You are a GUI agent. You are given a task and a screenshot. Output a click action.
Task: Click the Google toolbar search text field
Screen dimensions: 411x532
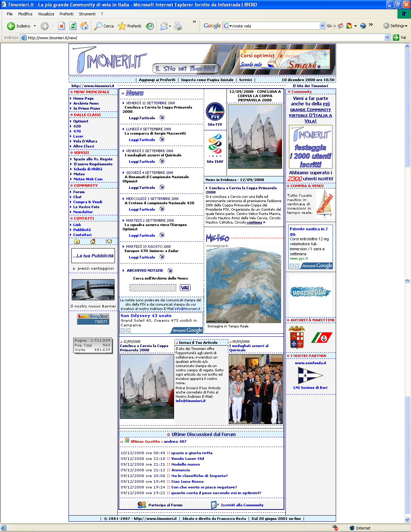(x=276, y=26)
